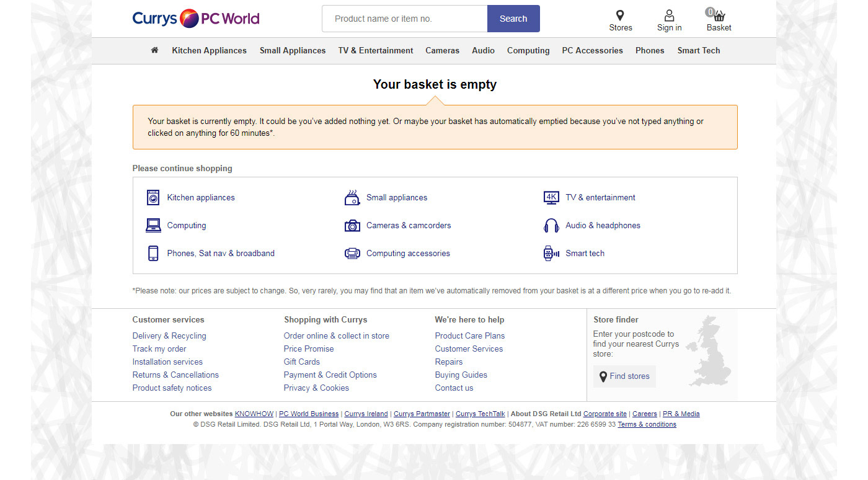Open Audio & headphones category link
868x480 pixels.
[x=603, y=226]
